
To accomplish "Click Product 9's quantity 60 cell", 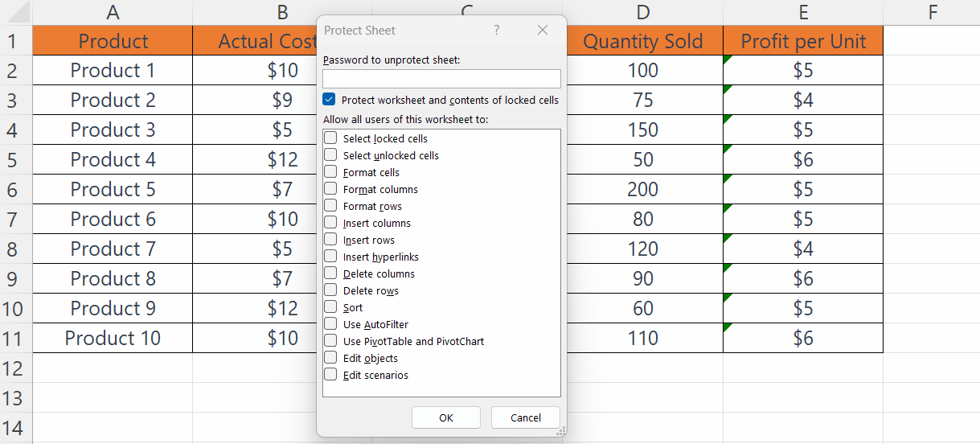I will (645, 309).
